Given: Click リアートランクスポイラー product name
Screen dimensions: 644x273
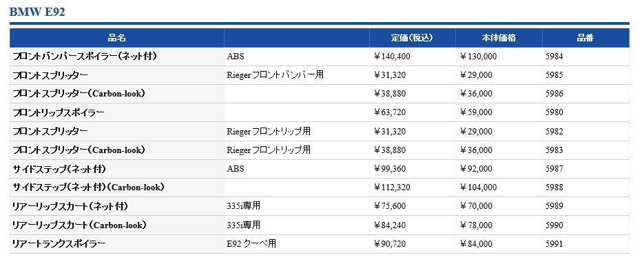Looking at the screenshot, I should [59, 244].
